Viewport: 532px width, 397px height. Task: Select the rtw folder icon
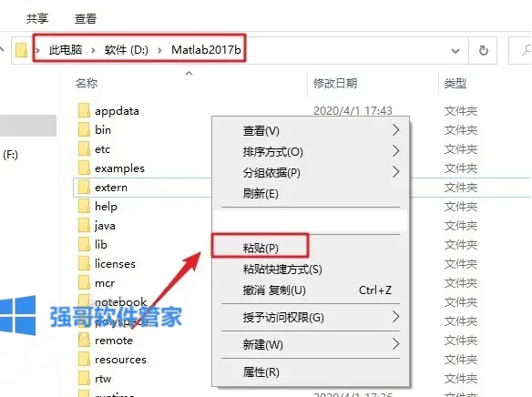pyautogui.click(x=84, y=379)
